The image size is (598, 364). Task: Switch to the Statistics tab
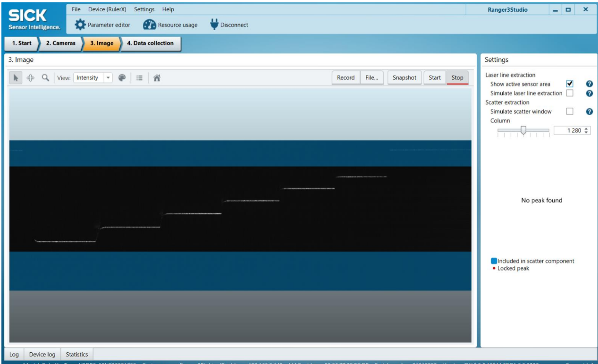click(77, 354)
